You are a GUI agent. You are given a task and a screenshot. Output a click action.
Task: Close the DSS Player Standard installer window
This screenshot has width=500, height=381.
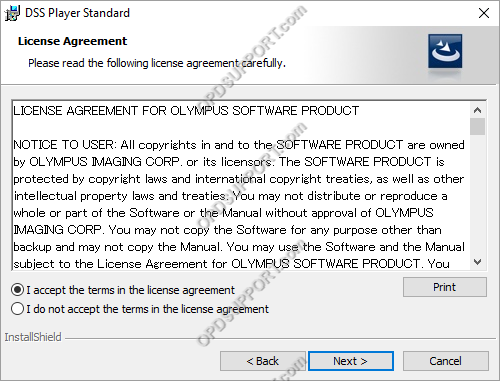[x=484, y=13]
